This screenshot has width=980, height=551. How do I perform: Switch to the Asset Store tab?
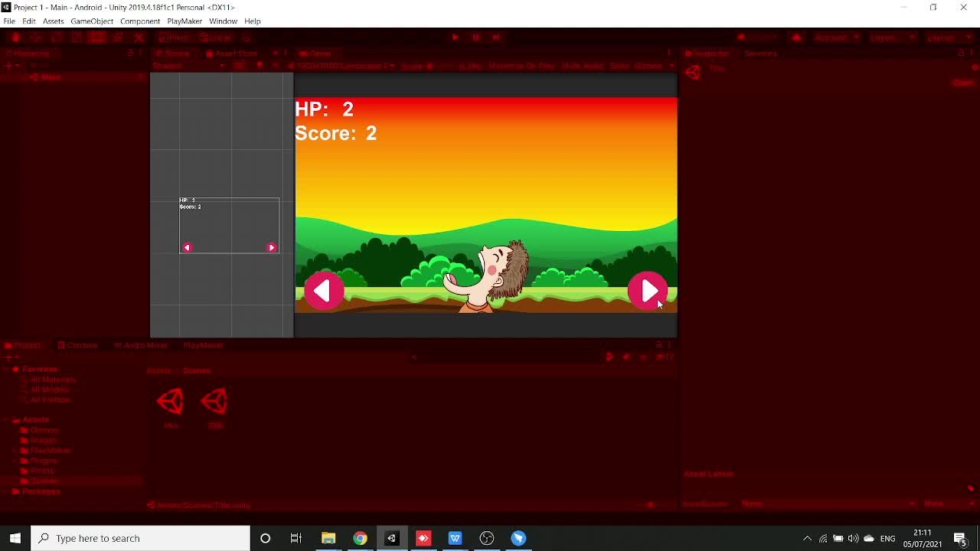tap(232, 54)
